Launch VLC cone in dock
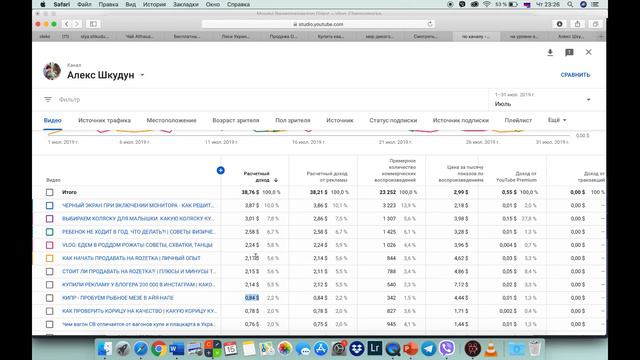Image resolution: width=640 pixels, height=360 pixels. tap(491, 349)
